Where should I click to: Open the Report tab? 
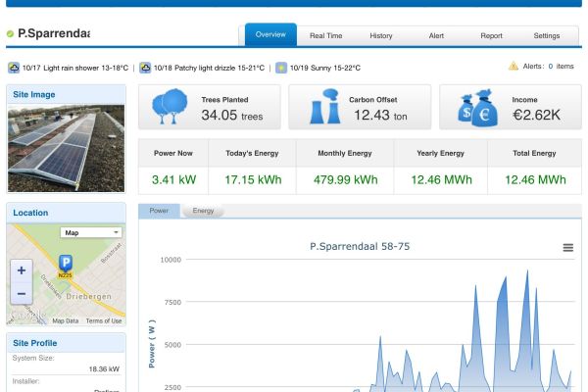tap(491, 35)
